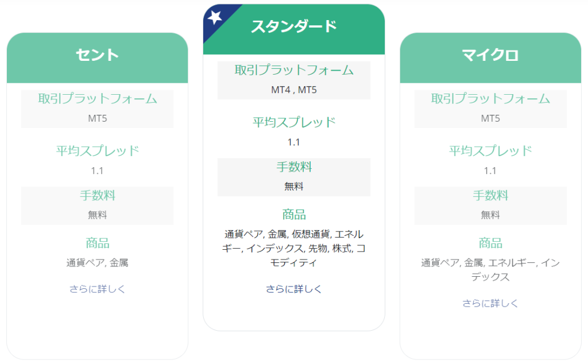Open さらに詳しく link under the スタンダード account
The image size is (588, 364).
pyautogui.click(x=293, y=289)
